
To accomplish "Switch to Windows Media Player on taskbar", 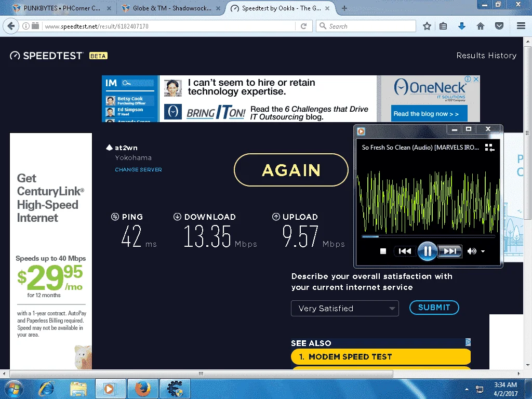I will pos(110,389).
